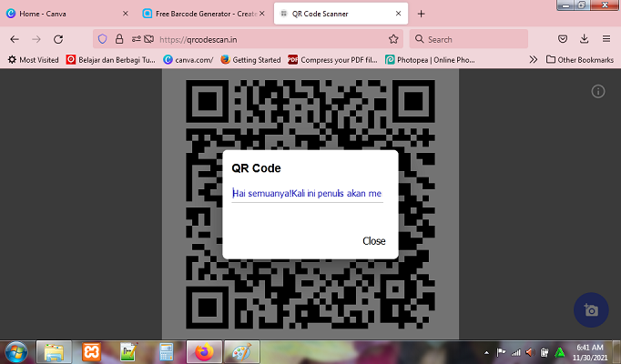Go back using the browser back arrow
Screen dimensions: 621x364
(15, 39)
